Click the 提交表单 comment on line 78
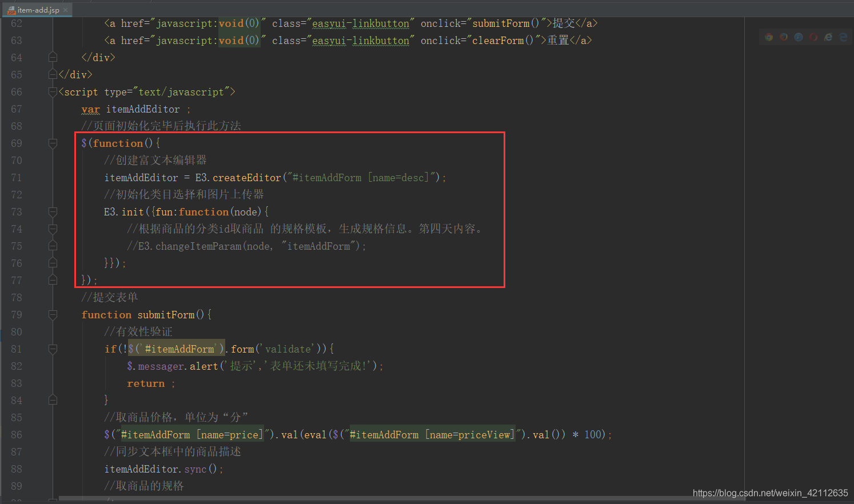 [x=110, y=297]
